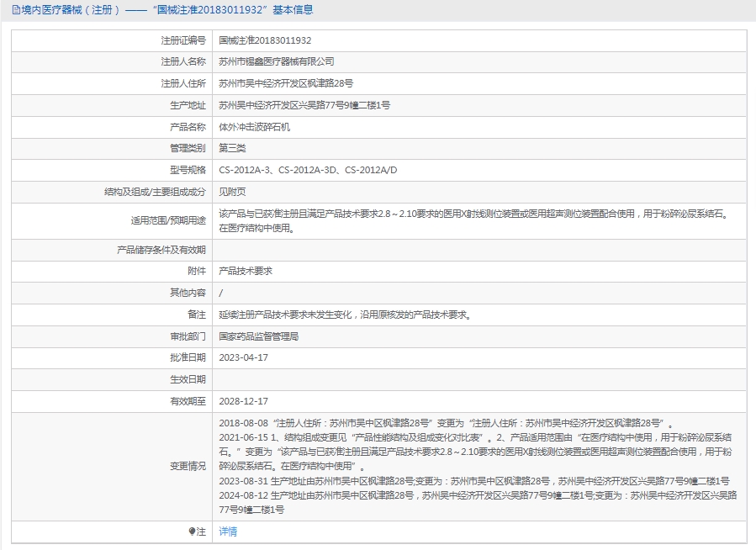Screen dimensions: 756x550
Task: Click the 备注 label
Action: click(197, 315)
